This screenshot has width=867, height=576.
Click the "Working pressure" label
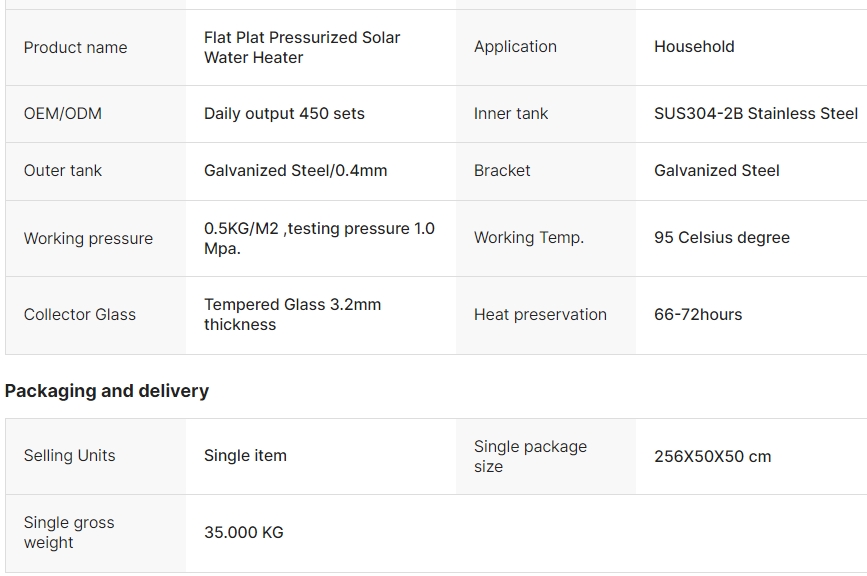coord(88,239)
